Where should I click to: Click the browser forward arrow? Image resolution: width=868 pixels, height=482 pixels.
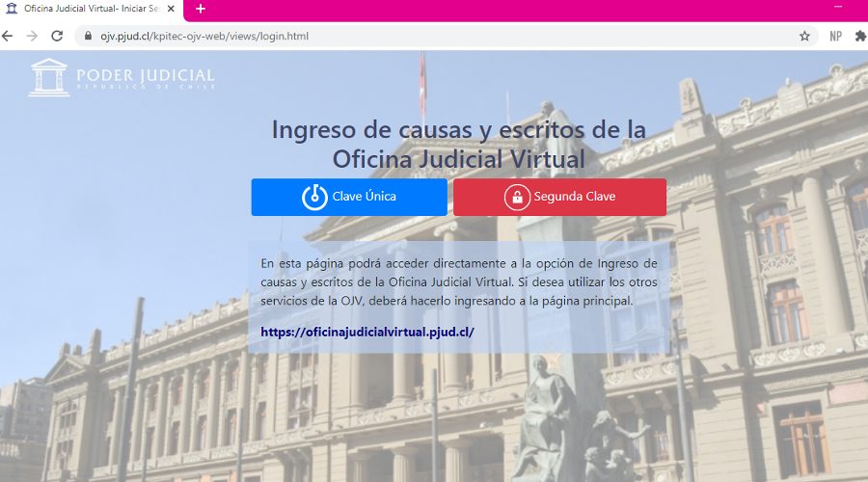32,36
